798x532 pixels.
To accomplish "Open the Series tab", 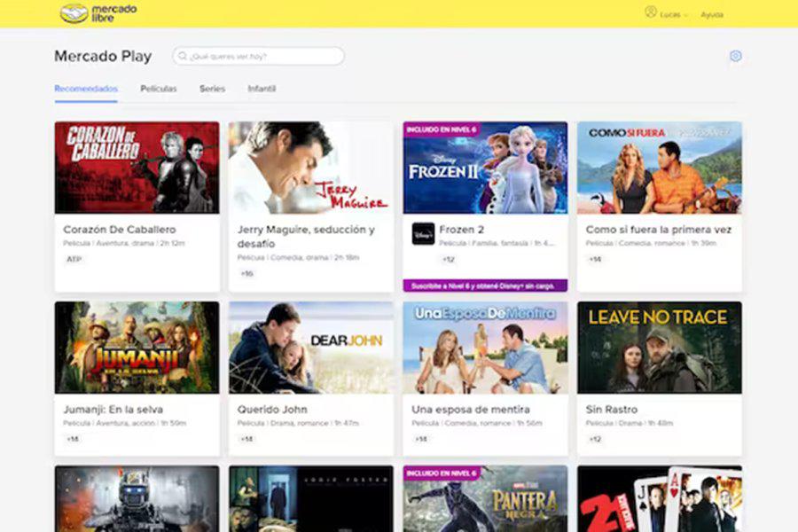I will tap(212, 89).
